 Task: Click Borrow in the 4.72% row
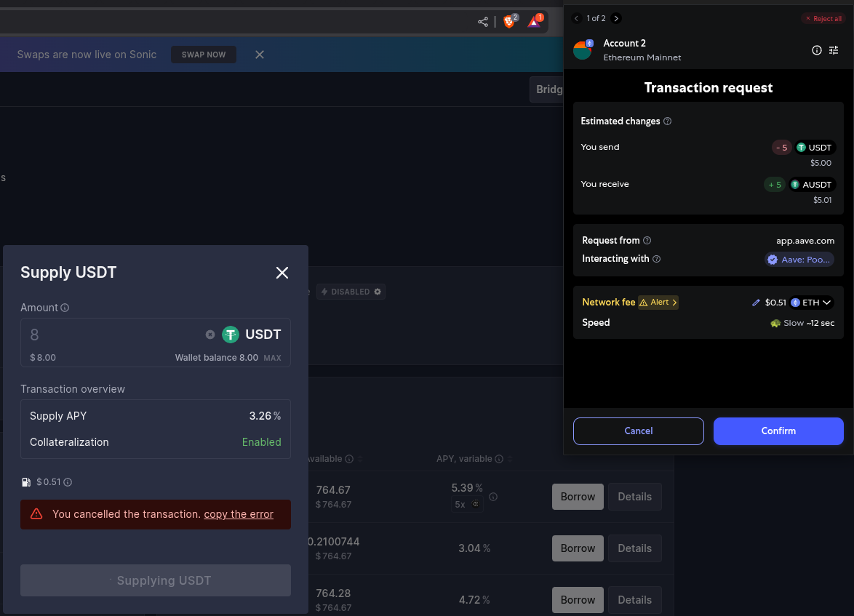[578, 600]
